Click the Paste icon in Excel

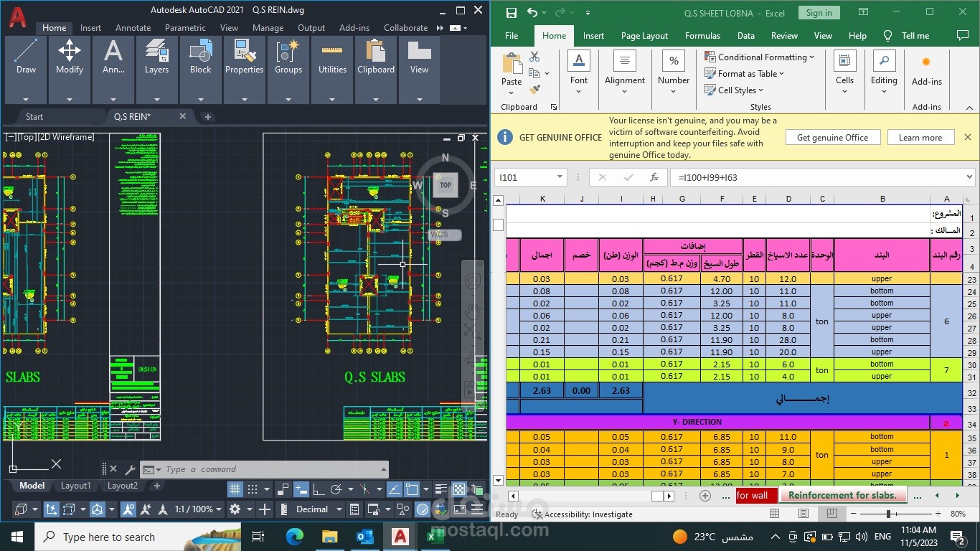(512, 65)
